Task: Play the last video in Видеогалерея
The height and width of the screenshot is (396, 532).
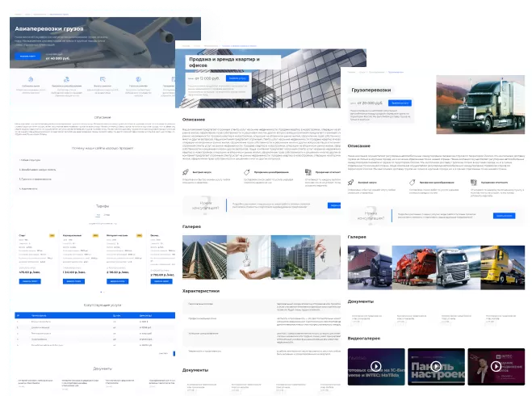Action: click(496, 365)
